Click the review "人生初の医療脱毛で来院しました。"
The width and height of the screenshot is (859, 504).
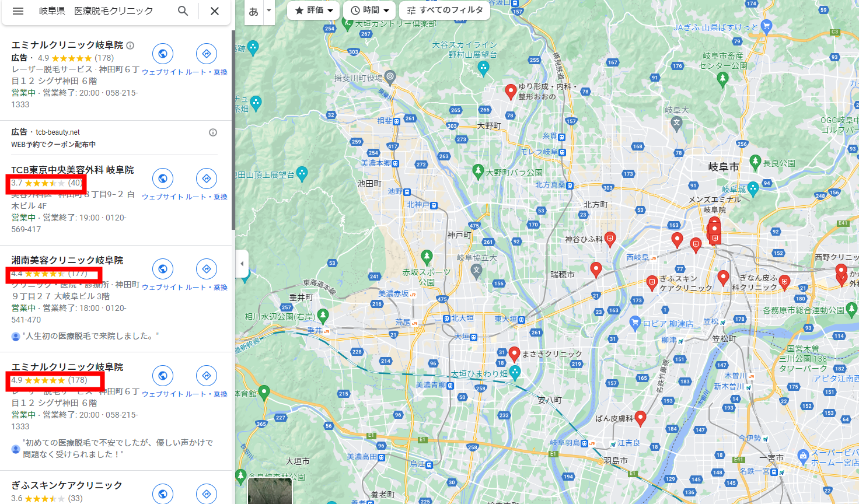[x=90, y=336]
